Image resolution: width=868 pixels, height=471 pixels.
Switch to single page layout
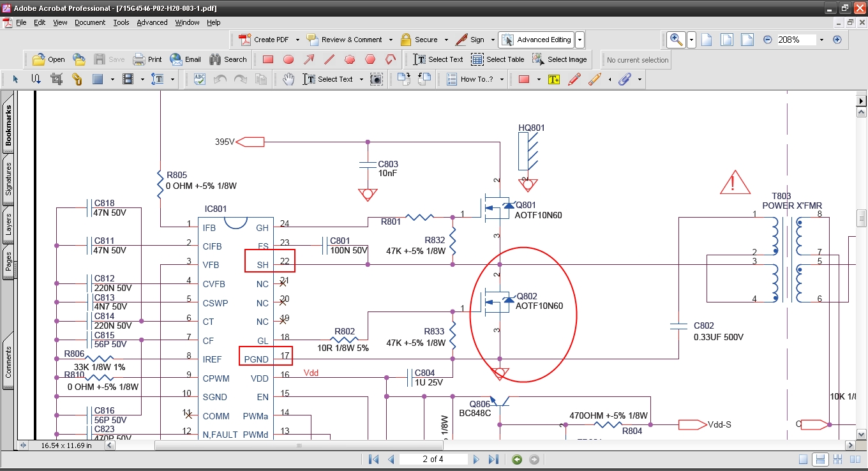[x=804, y=460]
